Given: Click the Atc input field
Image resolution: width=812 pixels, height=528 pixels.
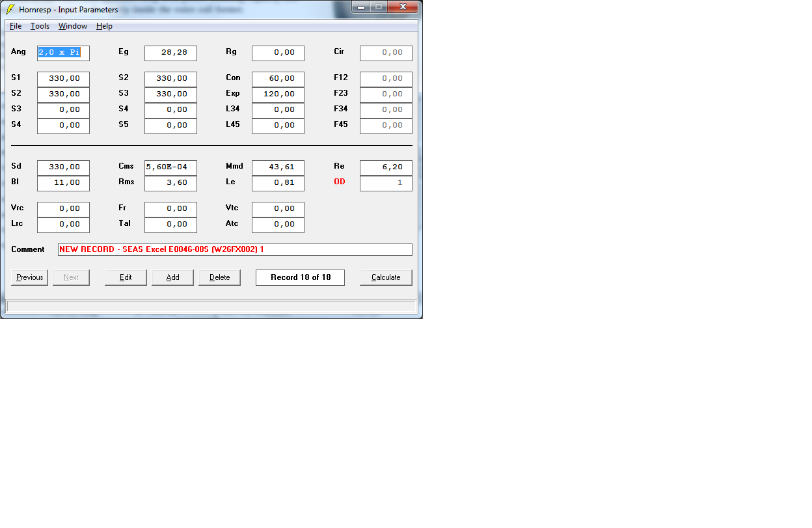Looking at the screenshot, I should pyautogui.click(x=278, y=225).
